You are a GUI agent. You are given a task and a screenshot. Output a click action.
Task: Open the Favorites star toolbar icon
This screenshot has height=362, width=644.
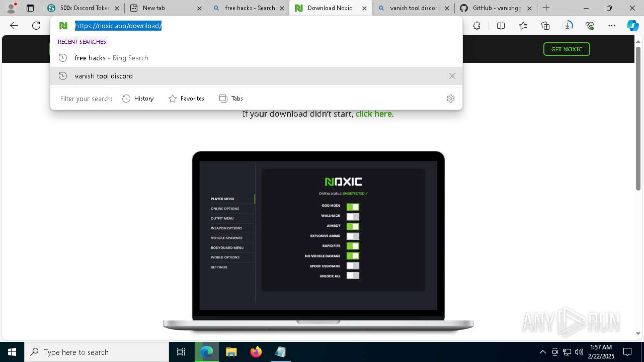[x=523, y=26]
